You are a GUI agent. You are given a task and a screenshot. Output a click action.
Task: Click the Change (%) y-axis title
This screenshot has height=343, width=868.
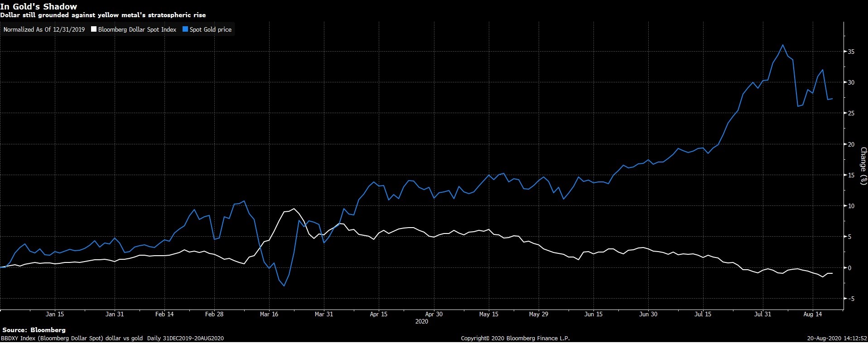point(863,166)
